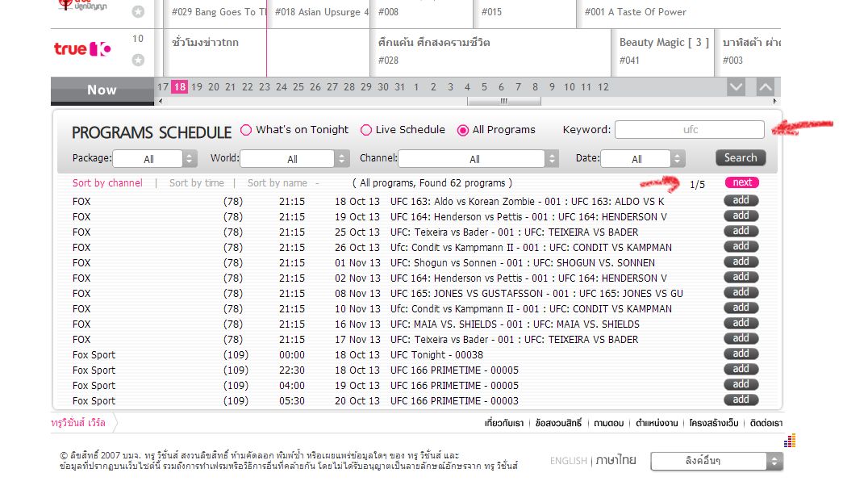Open the เกี่ยวกับเรา footer link
The image size is (868, 498).
click(x=503, y=423)
